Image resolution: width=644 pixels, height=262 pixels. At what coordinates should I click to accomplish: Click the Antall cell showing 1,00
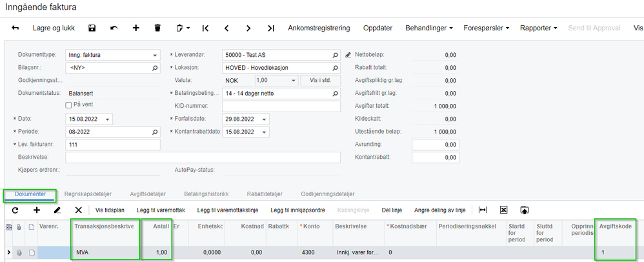tap(156, 252)
